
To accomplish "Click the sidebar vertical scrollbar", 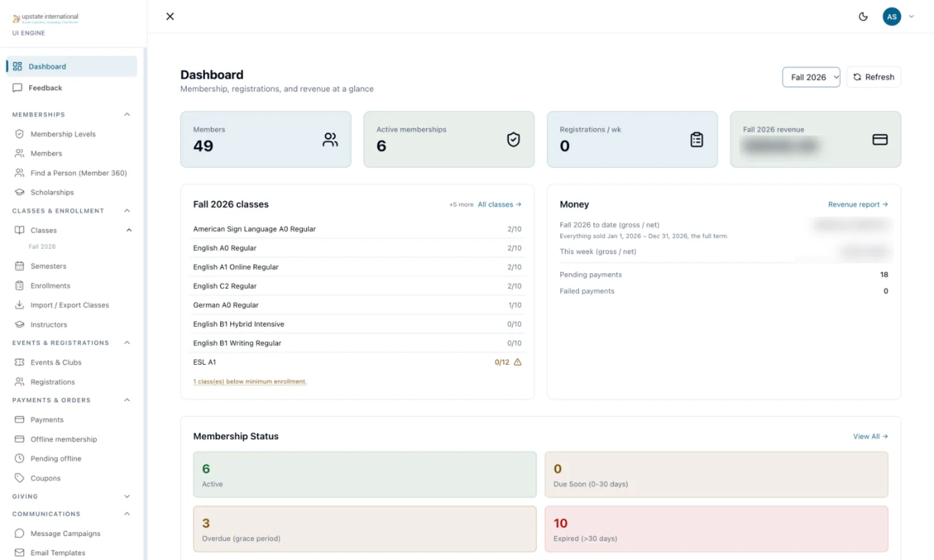I will (145, 303).
